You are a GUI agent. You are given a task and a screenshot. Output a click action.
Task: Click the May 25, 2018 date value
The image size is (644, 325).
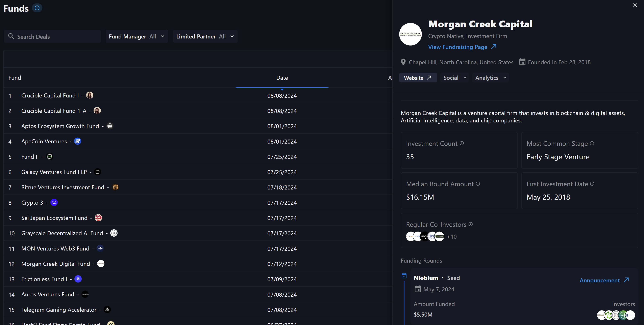[548, 197]
